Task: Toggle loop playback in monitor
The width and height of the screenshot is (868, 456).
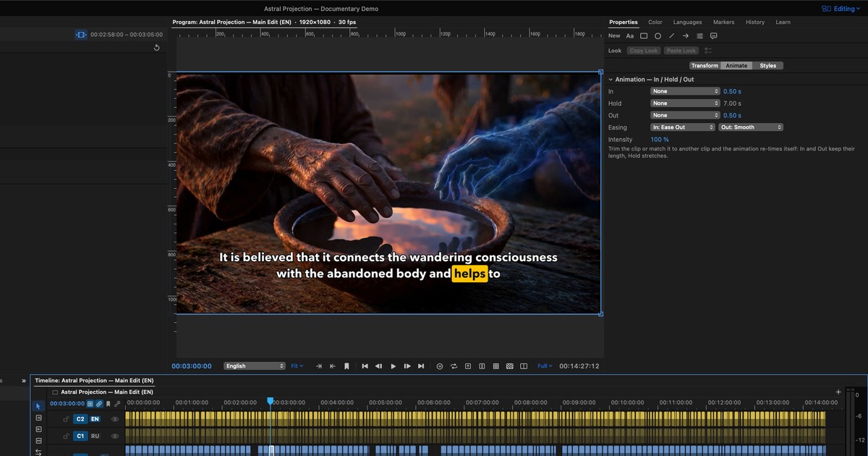Action: (x=454, y=366)
